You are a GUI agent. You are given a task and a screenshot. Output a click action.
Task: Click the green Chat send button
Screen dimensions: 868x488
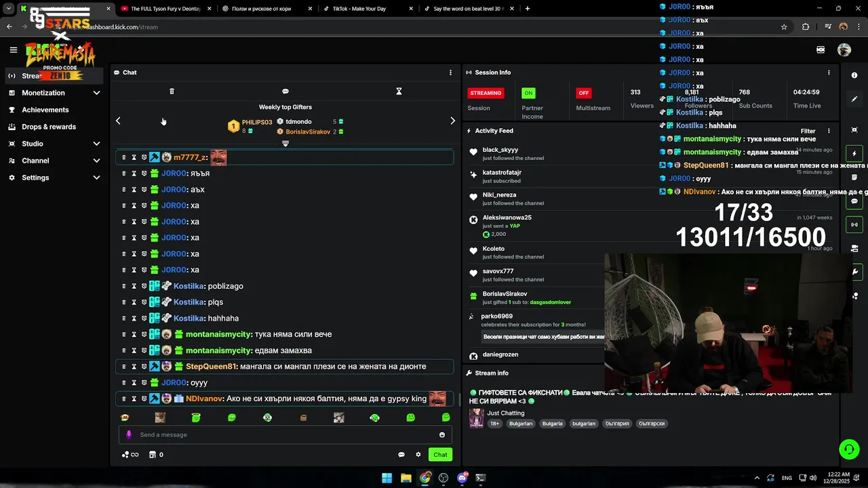click(441, 455)
